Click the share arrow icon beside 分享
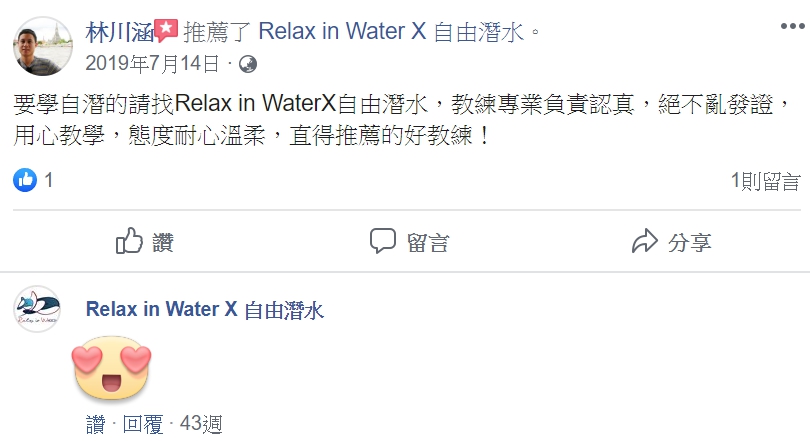This screenshot has height=441, width=810. pyautogui.click(x=645, y=241)
